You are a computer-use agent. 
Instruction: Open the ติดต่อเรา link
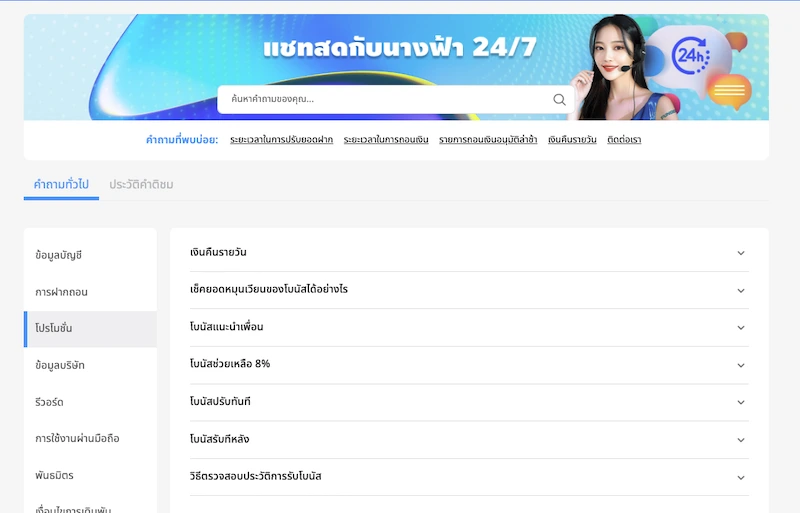pyautogui.click(x=624, y=140)
